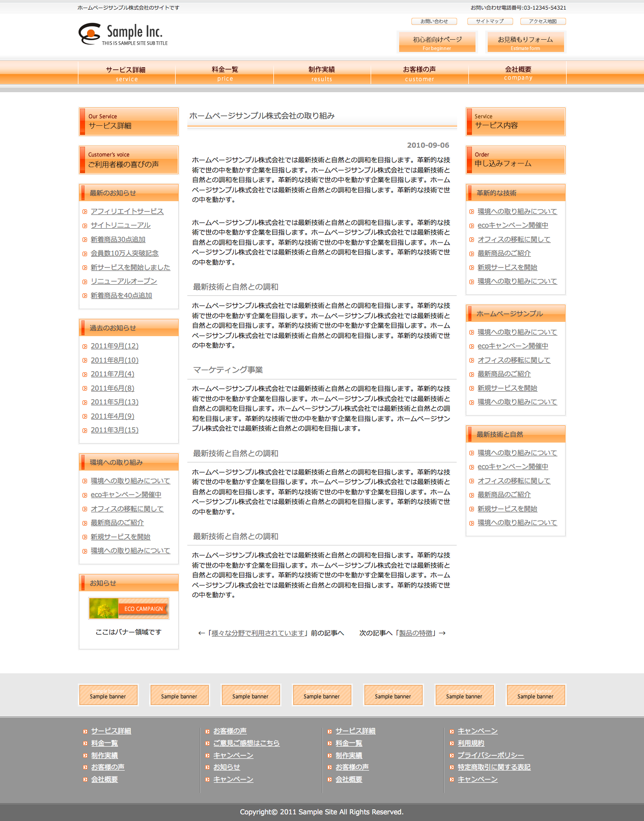The width and height of the screenshot is (644, 821).
Task: Open the プライバシーポリシー footer link
Action: (490, 755)
